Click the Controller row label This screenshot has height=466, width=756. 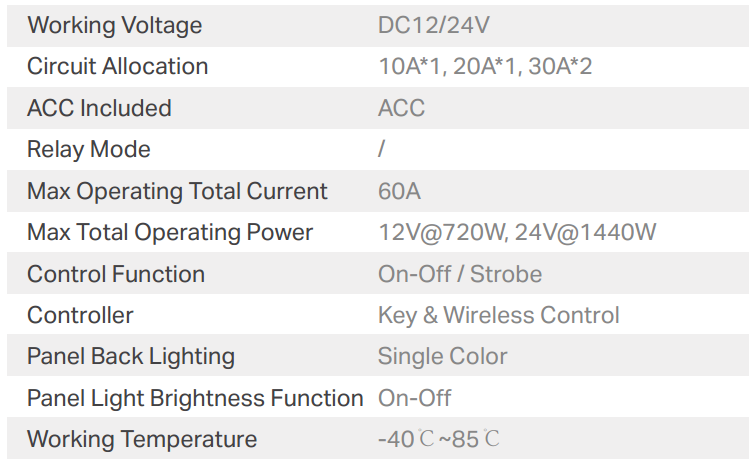coord(80,316)
